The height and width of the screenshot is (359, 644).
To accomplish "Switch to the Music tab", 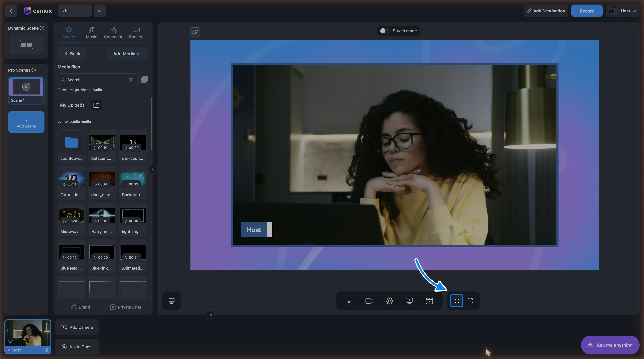I will 91,33.
